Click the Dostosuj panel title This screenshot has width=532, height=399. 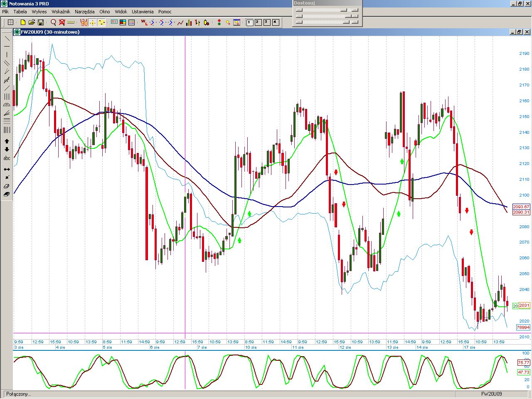coord(304,3)
